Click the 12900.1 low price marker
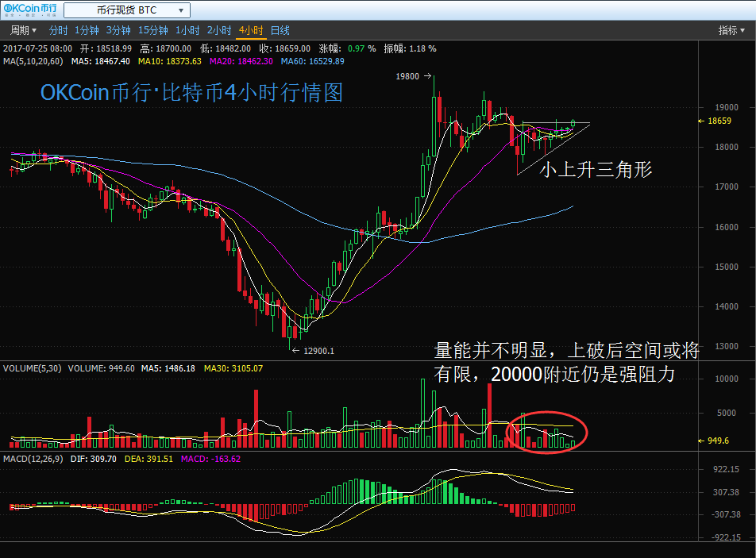 318,351
